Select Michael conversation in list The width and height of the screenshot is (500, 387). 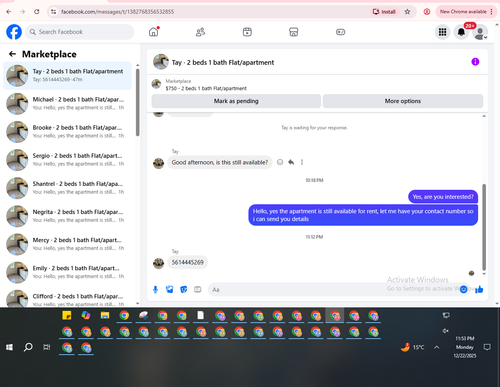click(67, 104)
